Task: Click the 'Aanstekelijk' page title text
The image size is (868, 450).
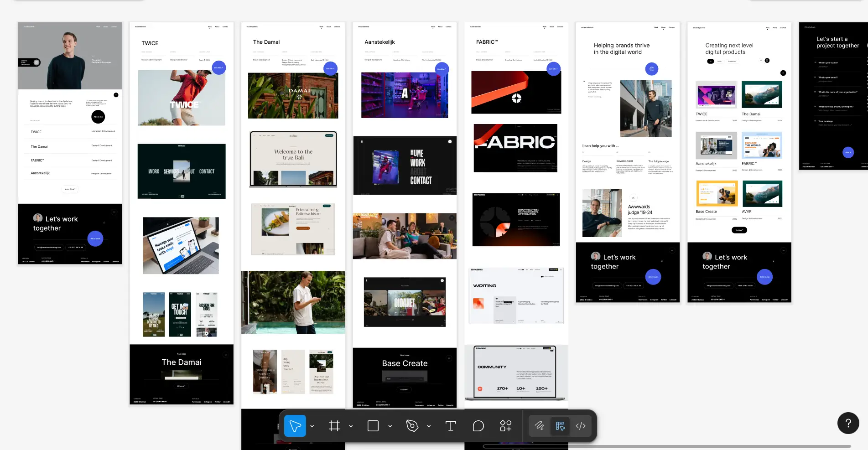Action: coord(379,42)
